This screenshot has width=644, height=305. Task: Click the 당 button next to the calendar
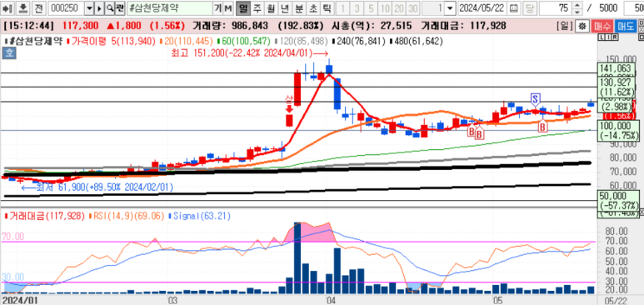tap(530, 7)
